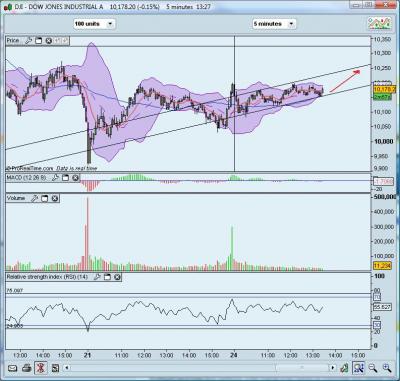Open the chart indicators icon at top right
The image size is (400, 381).
point(380,24)
